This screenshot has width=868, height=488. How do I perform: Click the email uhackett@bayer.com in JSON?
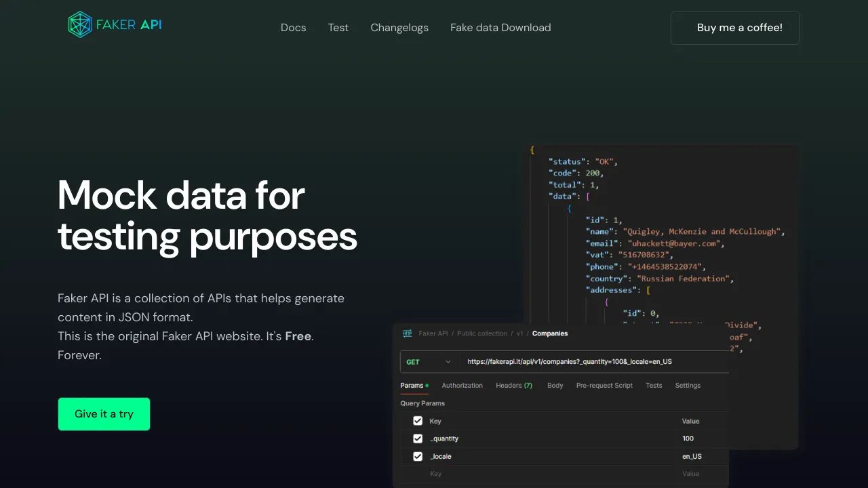pyautogui.click(x=673, y=243)
